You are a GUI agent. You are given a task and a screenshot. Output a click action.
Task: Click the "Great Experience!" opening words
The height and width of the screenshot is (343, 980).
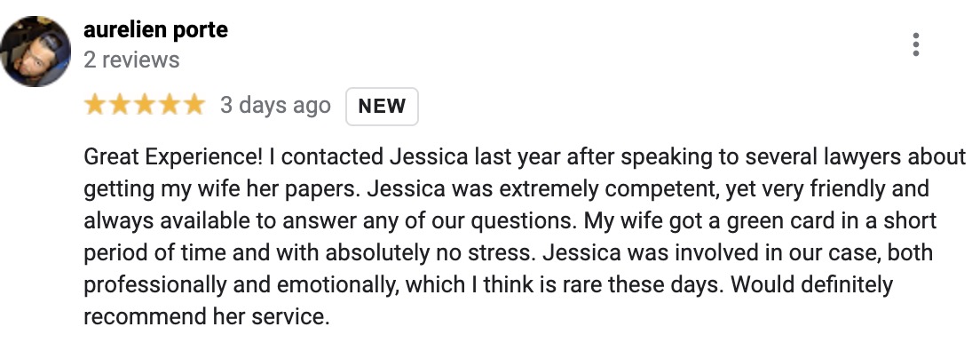[173, 157]
